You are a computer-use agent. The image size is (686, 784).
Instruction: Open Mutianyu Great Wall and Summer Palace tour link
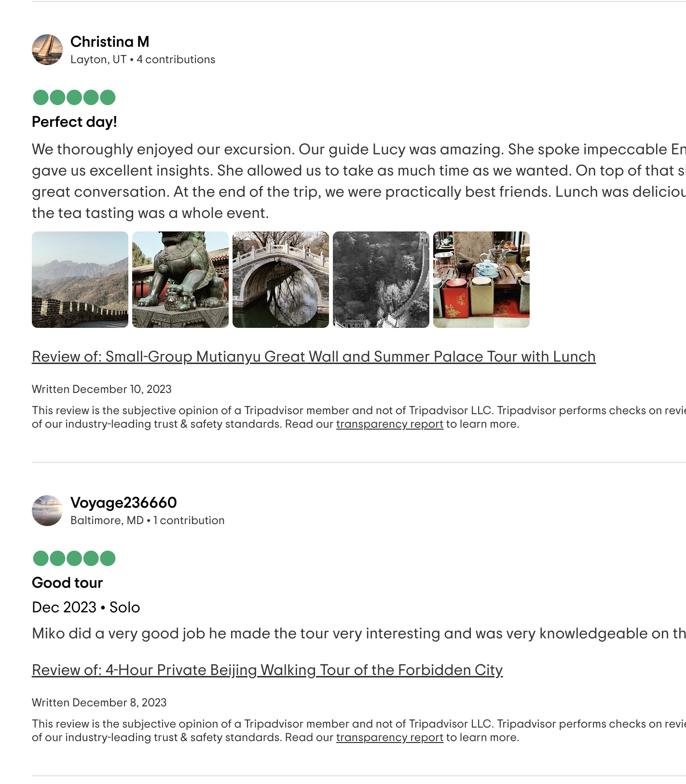[x=314, y=357]
